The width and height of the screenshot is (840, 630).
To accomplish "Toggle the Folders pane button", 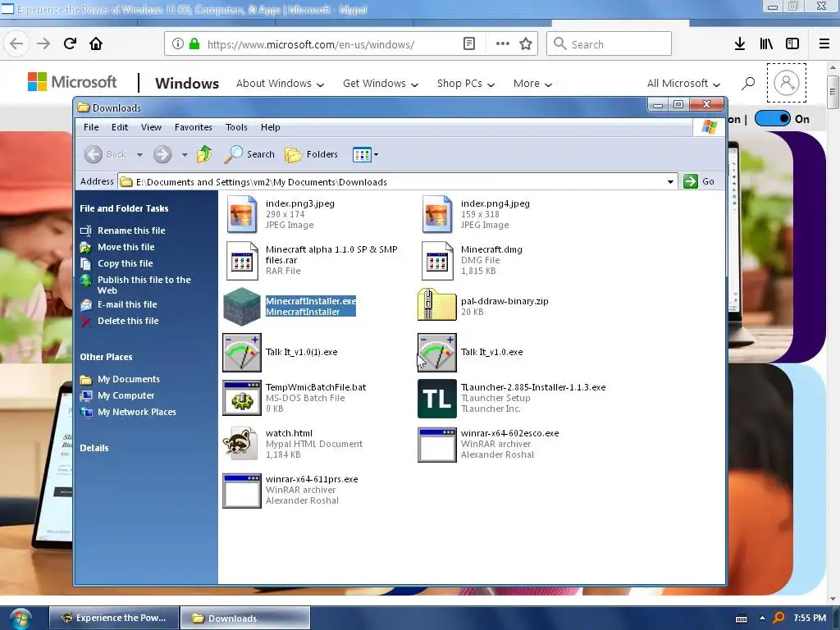I will point(311,154).
